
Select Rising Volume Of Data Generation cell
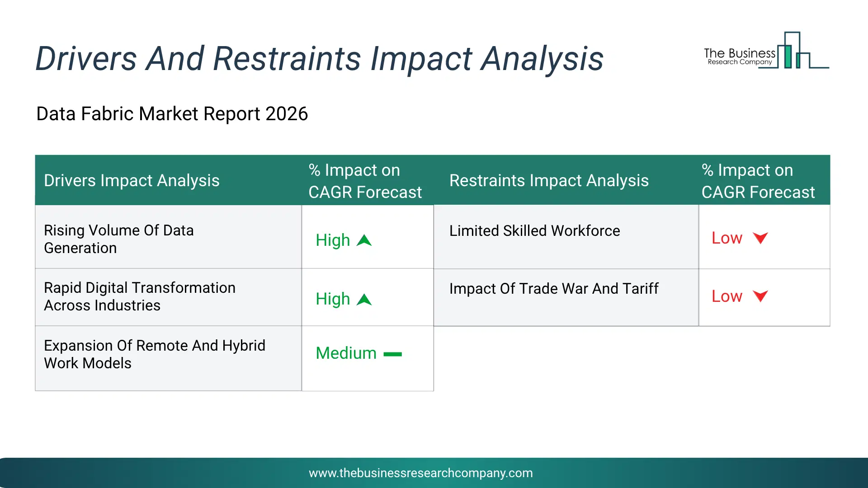click(168, 237)
